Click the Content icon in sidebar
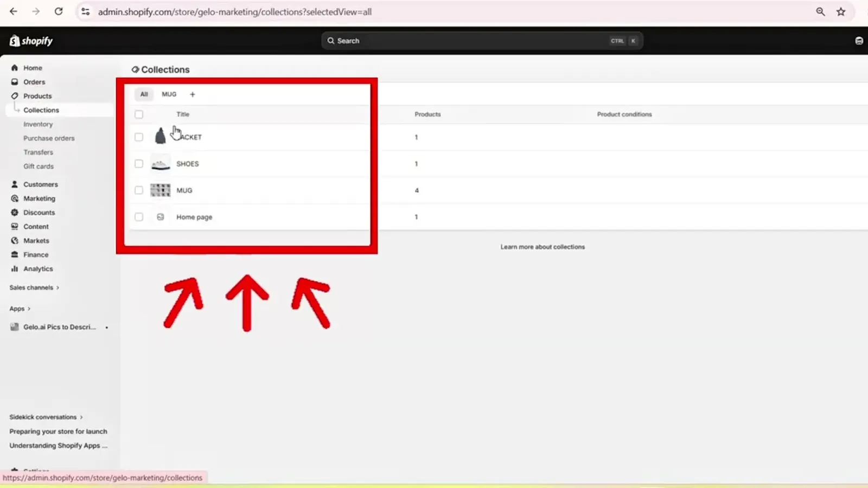 tap(15, 227)
